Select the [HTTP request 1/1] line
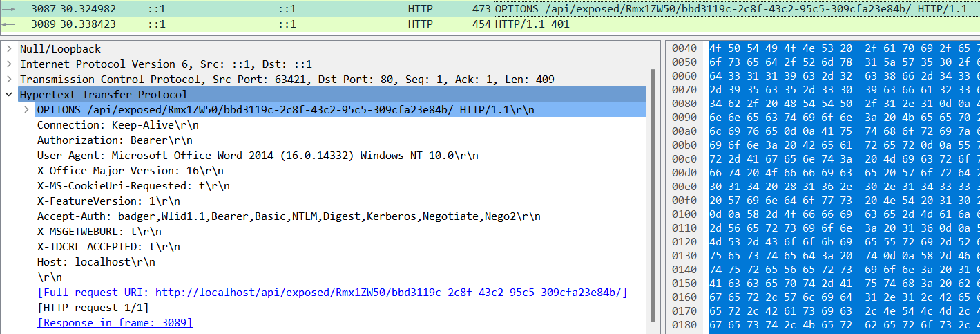980x334 pixels. (x=93, y=308)
